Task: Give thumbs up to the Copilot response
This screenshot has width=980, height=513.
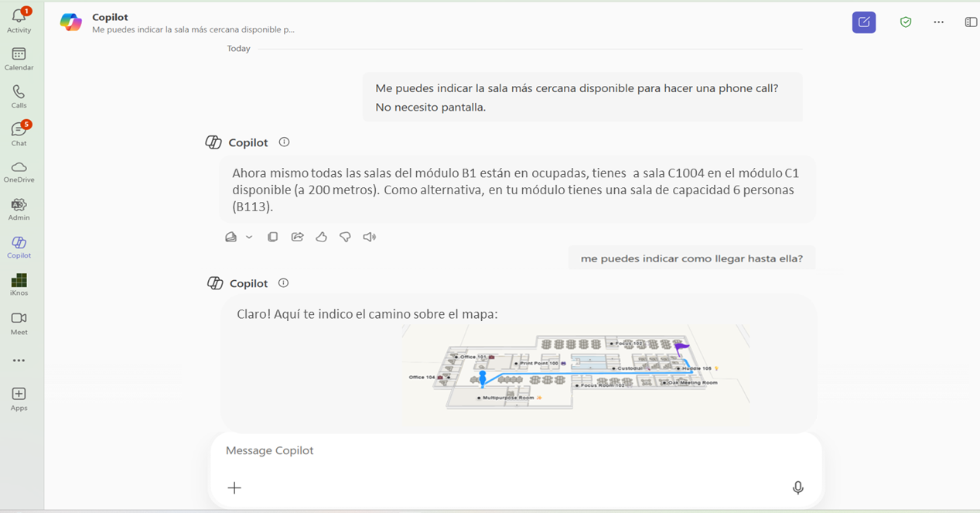Action: (x=321, y=237)
